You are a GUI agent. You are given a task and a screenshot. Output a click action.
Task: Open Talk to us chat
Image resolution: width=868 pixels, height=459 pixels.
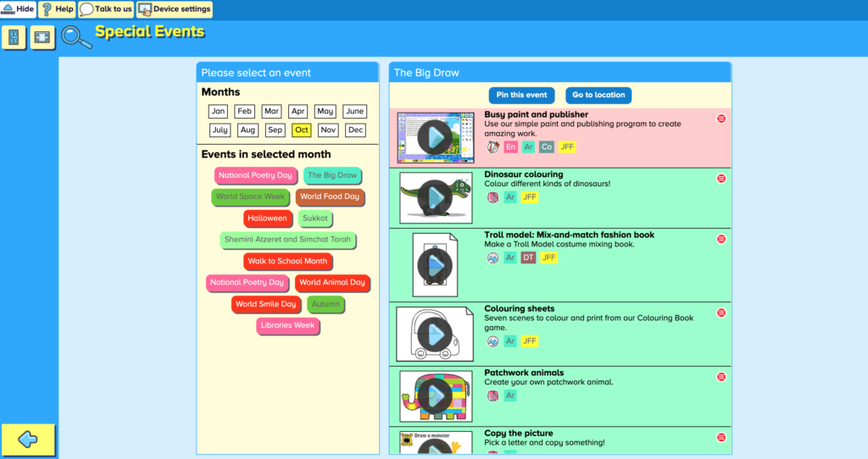click(x=106, y=8)
